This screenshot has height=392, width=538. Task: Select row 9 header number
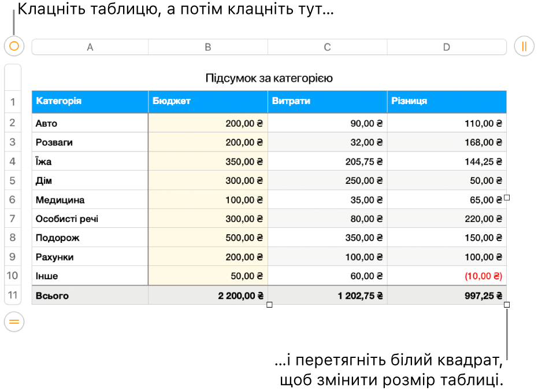[x=13, y=257]
